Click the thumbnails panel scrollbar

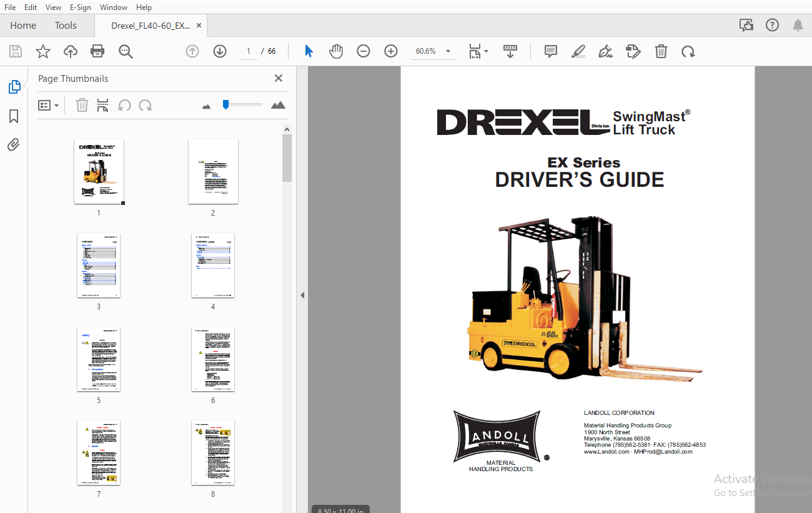(x=287, y=157)
